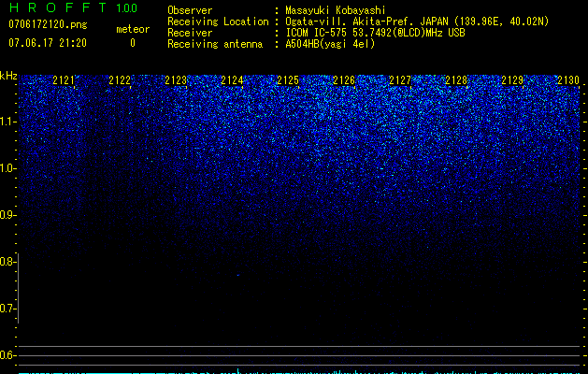
Task: Click time marker 2126
Action: tap(344, 80)
